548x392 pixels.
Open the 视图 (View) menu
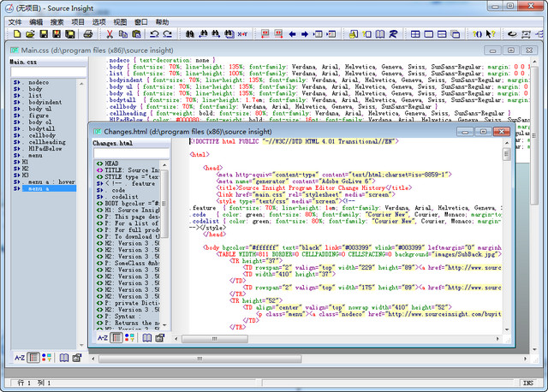[x=120, y=21]
